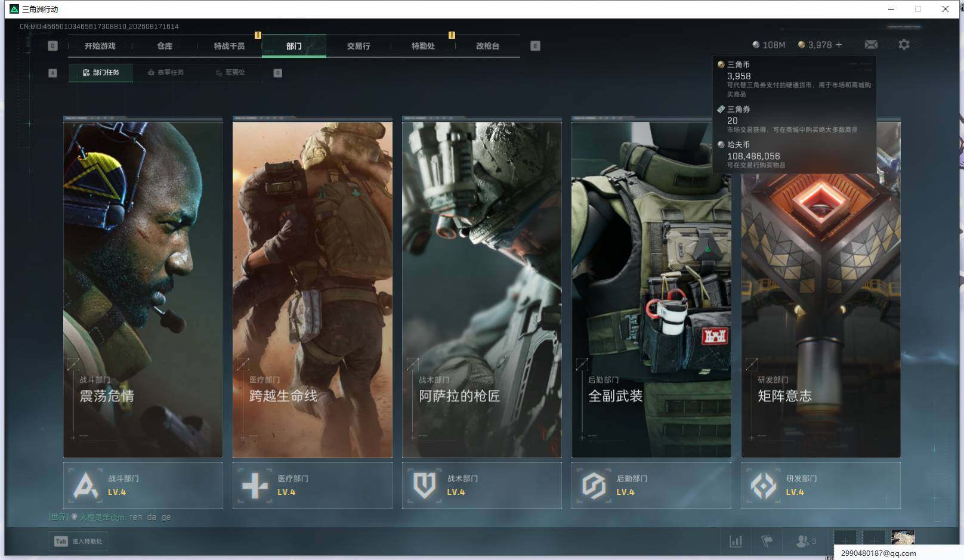Open the 震荡危情 combat department card
The image size is (964, 560).
coord(143,287)
